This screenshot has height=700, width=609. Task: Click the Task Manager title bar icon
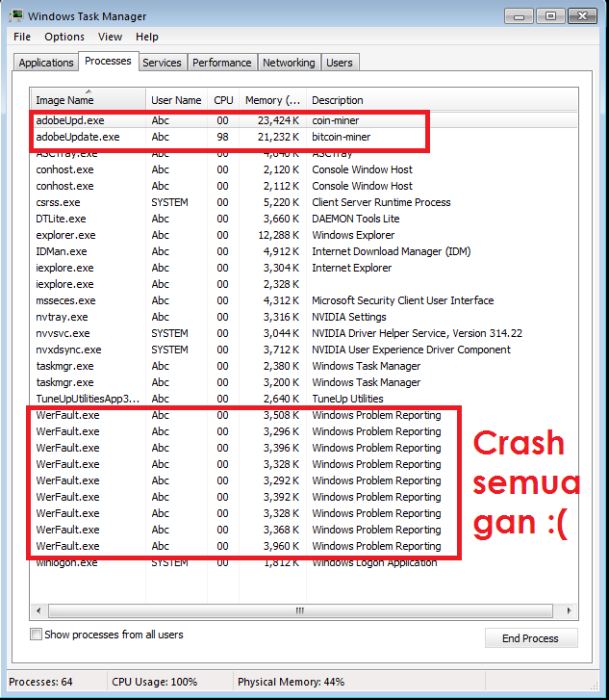click(16, 15)
